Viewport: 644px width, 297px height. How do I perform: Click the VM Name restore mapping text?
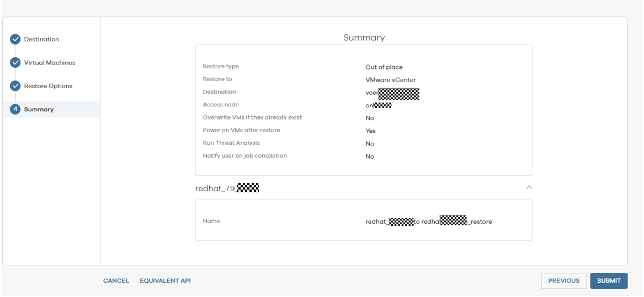tap(428, 222)
